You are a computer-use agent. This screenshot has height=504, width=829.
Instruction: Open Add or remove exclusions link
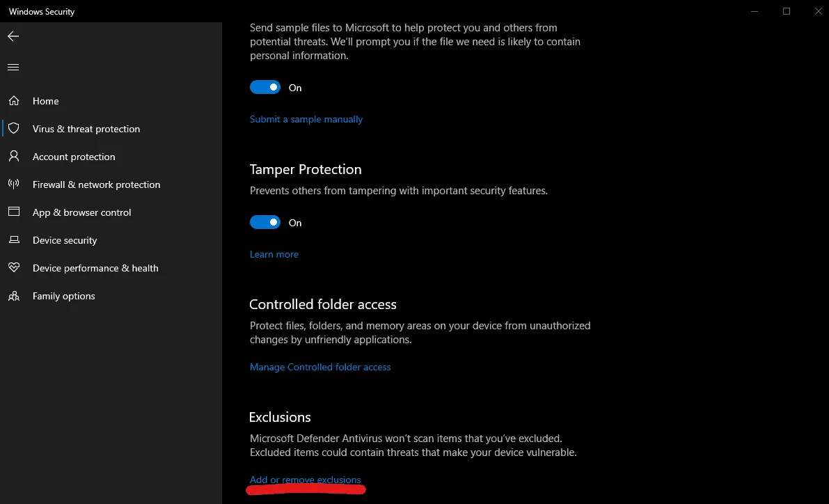pyautogui.click(x=305, y=480)
